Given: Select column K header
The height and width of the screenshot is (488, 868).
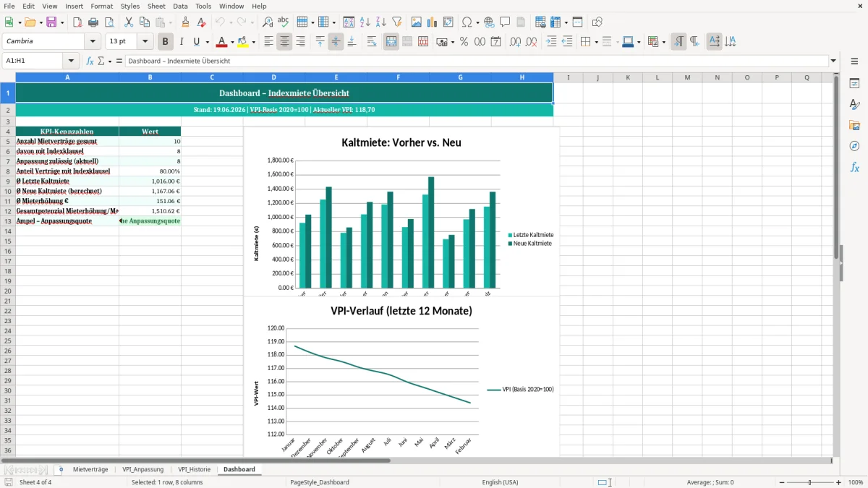Looking at the screenshot, I should tap(627, 77).
